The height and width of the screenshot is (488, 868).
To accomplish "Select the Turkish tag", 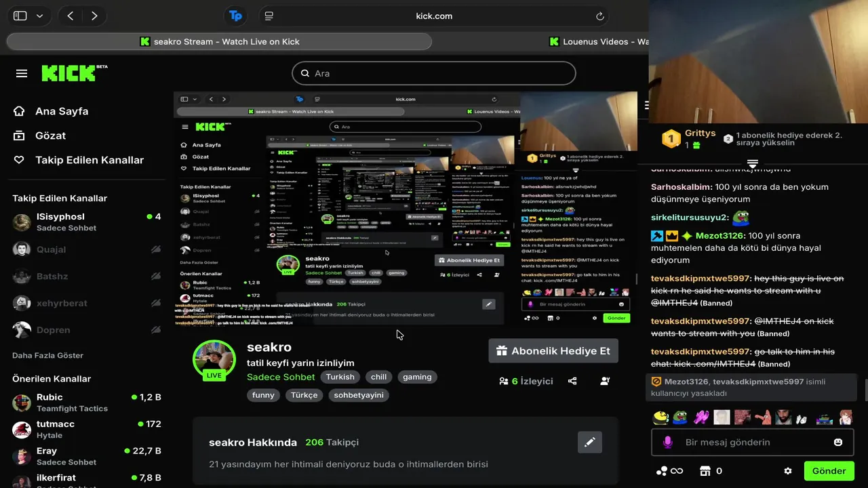I will click(x=340, y=377).
